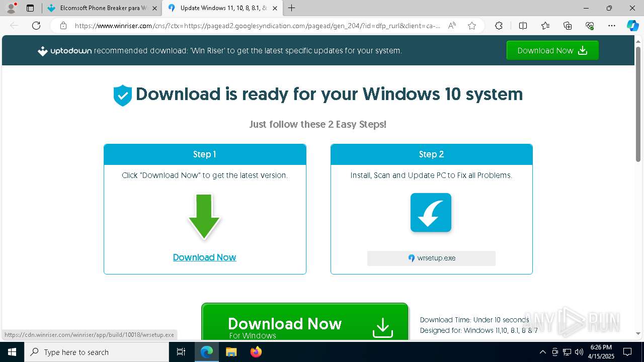Click the green down arrow in Step 1
644x362 pixels.
click(204, 217)
